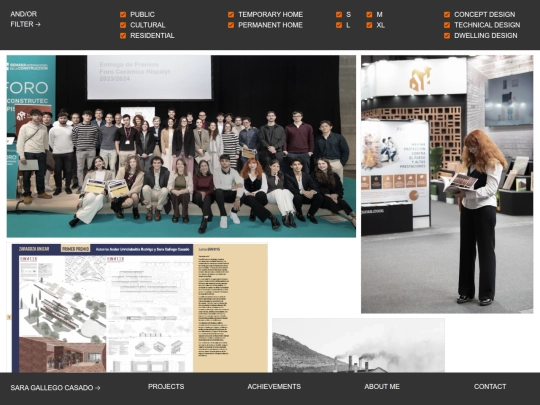Disable the PERMANENT HOME checkbox
540x405 pixels.
click(x=231, y=25)
